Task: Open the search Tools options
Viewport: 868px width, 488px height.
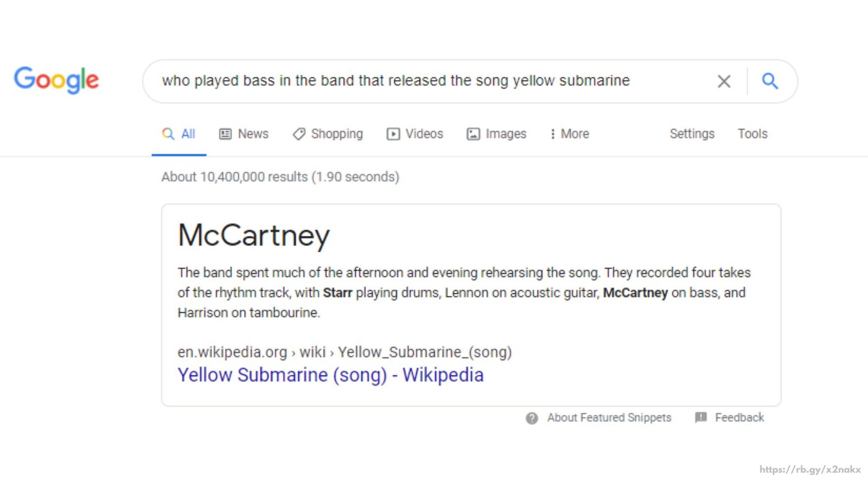Action: (752, 134)
